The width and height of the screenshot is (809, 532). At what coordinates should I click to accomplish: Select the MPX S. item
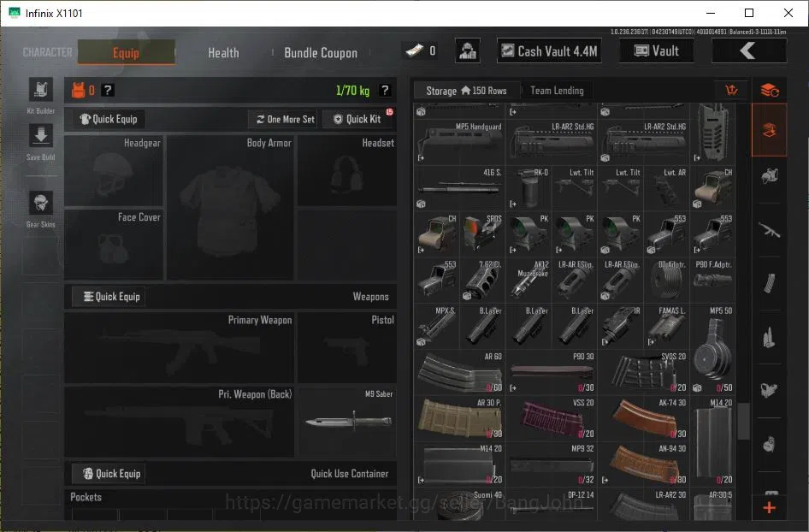436,326
